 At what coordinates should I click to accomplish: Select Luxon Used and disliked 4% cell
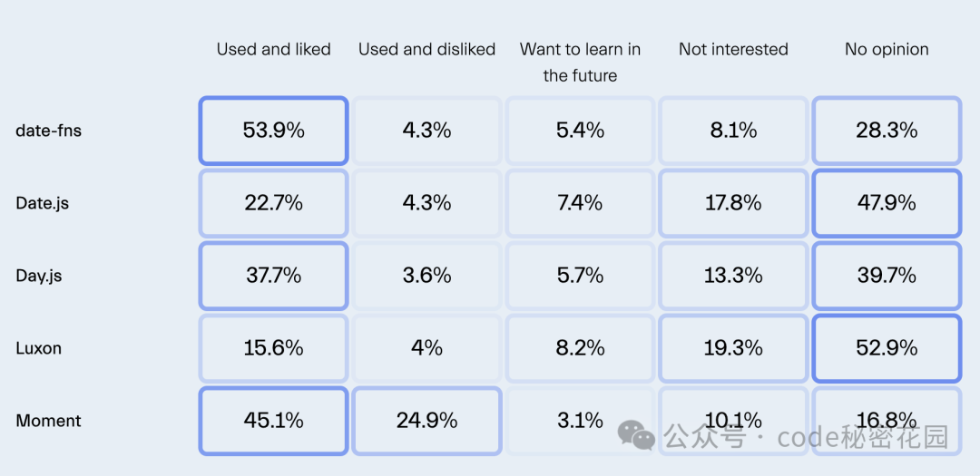tap(426, 348)
